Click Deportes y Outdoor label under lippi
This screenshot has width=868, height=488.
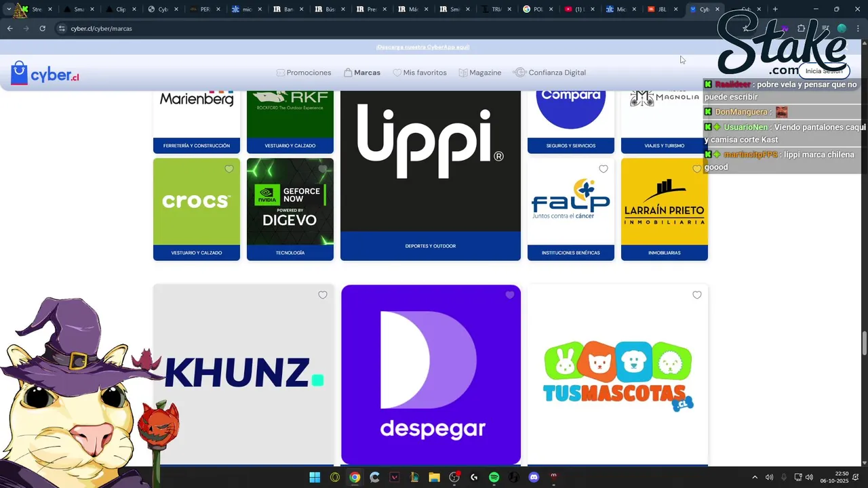click(x=431, y=246)
